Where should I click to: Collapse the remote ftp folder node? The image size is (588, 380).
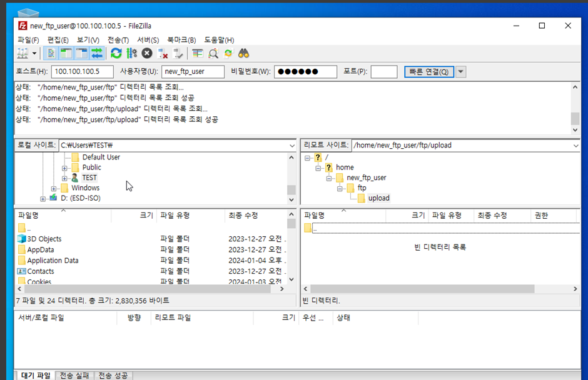coord(340,188)
